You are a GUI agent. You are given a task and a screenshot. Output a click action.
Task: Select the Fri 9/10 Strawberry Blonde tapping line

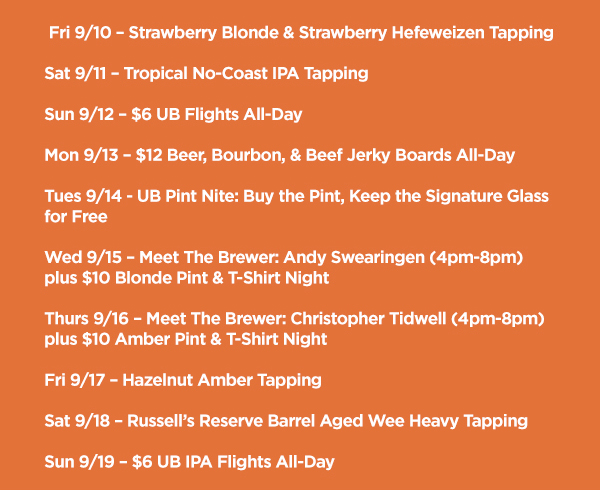pos(301,33)
